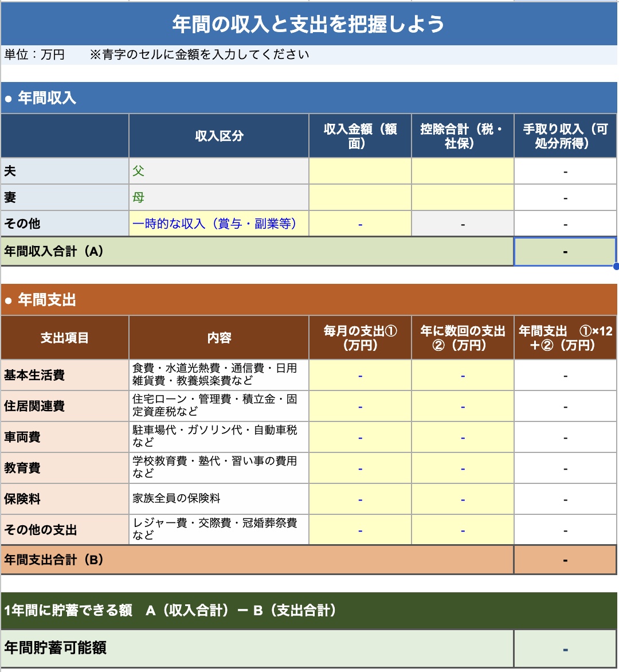Select the 父 income type cell
619x672 pixels.
click(218, 171)
